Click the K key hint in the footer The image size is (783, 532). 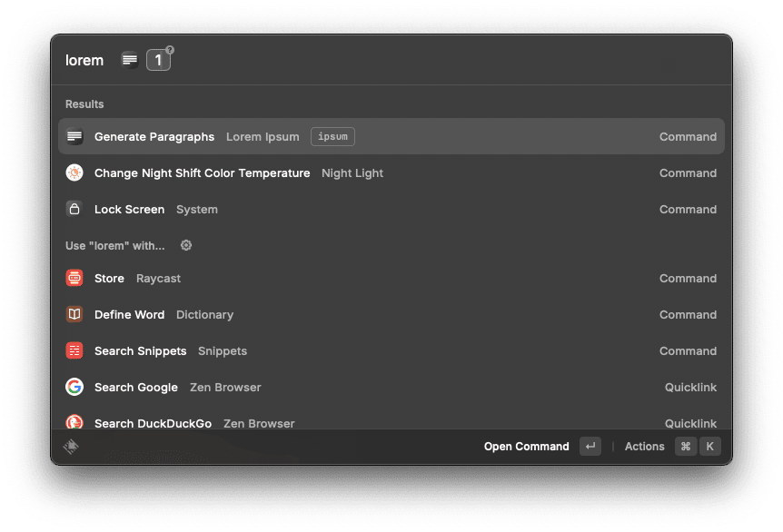(x=710, y=446)
